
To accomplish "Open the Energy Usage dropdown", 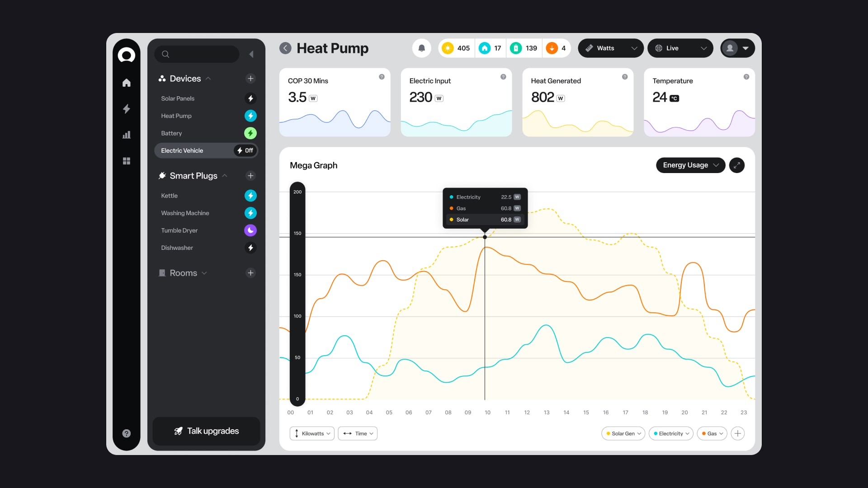I will point(690,165).
